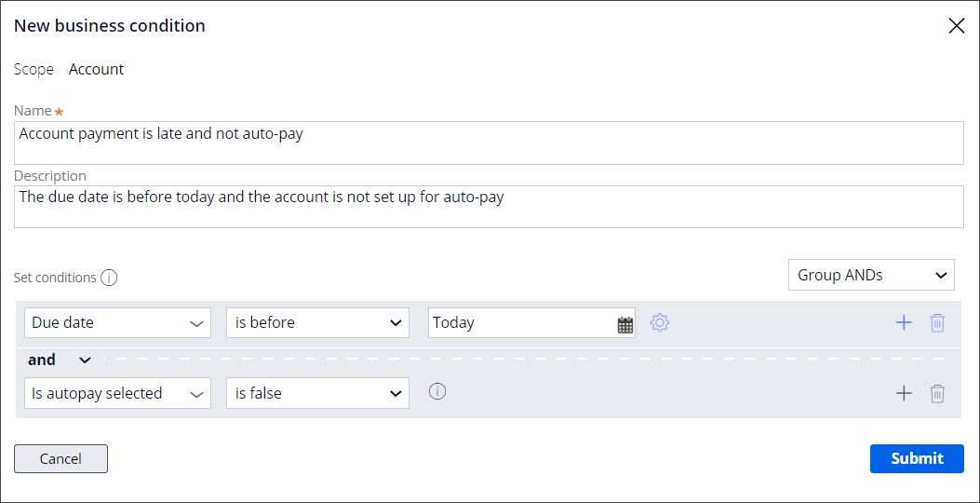Screen dimensions: 980x503
Task: Open the 'is before' comparator dropdown
Action: [317, 323]
